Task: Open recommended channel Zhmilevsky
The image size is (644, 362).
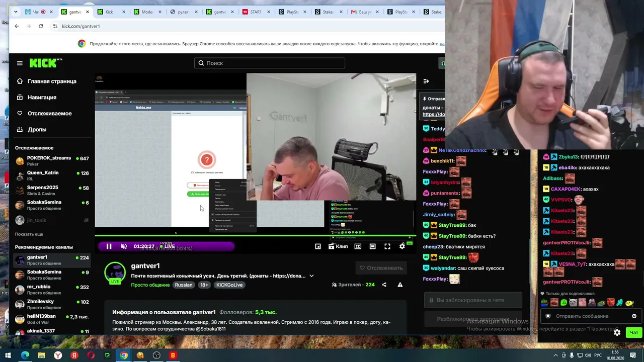Action: click(52, 304)
